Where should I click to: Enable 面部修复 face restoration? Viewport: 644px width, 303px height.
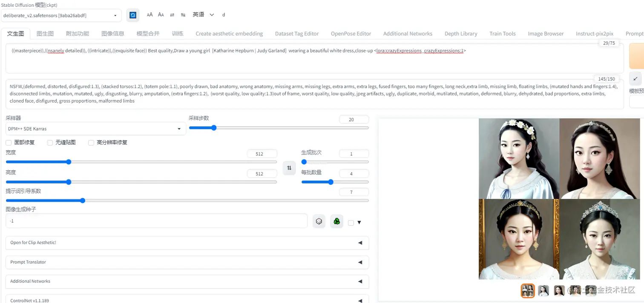9,143
